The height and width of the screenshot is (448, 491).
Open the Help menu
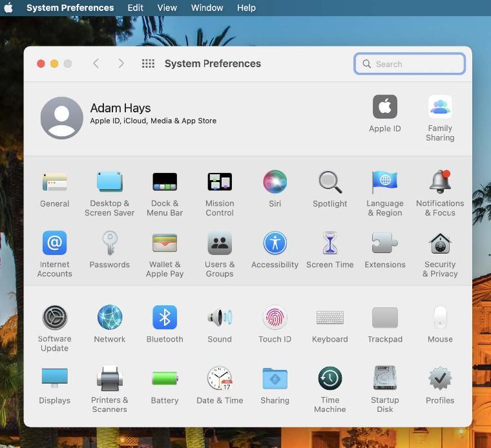pos(246,8)
